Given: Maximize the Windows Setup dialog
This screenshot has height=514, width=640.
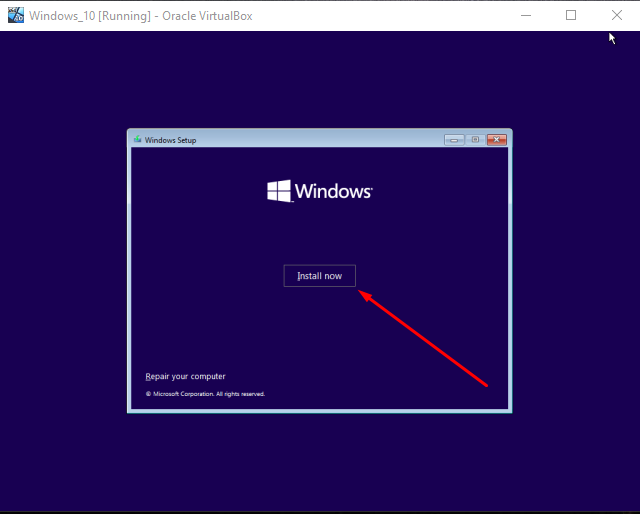Looking at the screenshot, I should pos(475,140).
